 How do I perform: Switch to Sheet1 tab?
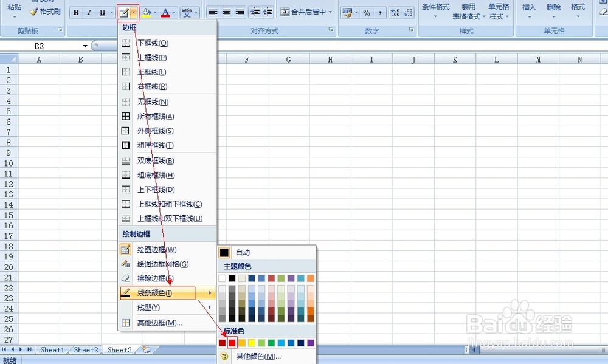click(52, 349)
